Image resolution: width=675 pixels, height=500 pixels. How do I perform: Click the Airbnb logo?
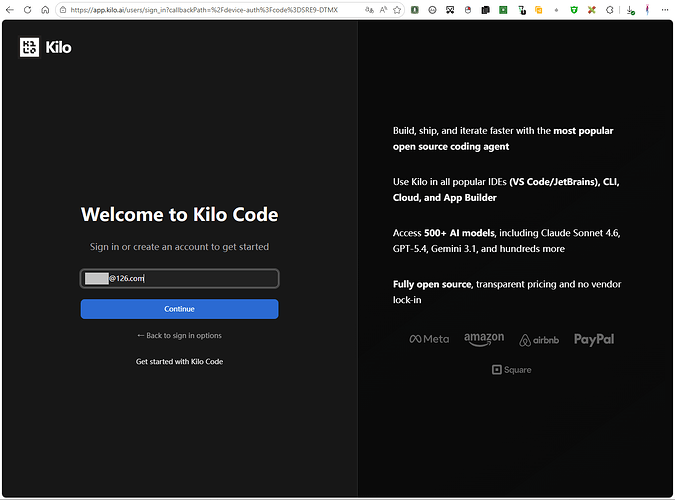(x=539, y=340)
